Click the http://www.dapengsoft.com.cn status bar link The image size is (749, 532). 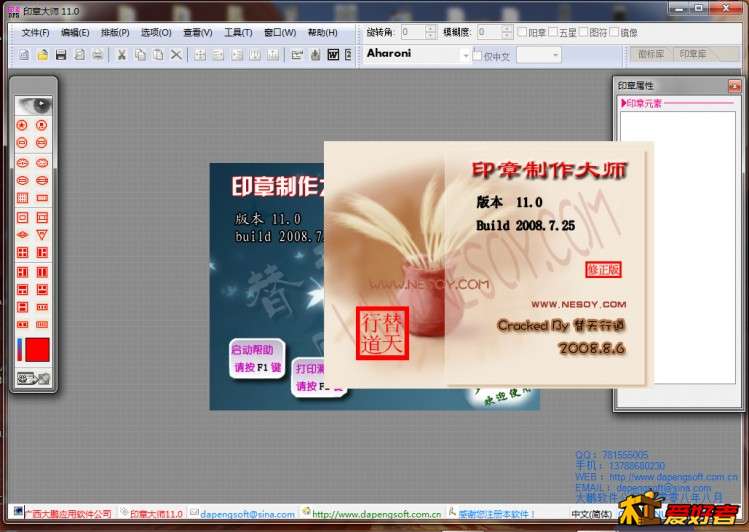click(x=377, y=514)
